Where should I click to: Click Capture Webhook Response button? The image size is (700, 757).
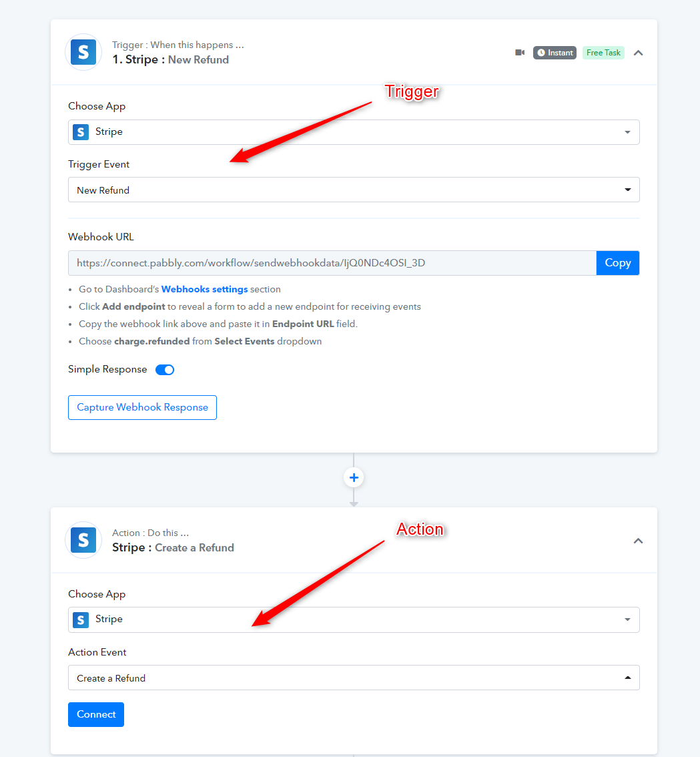(142, 407)
